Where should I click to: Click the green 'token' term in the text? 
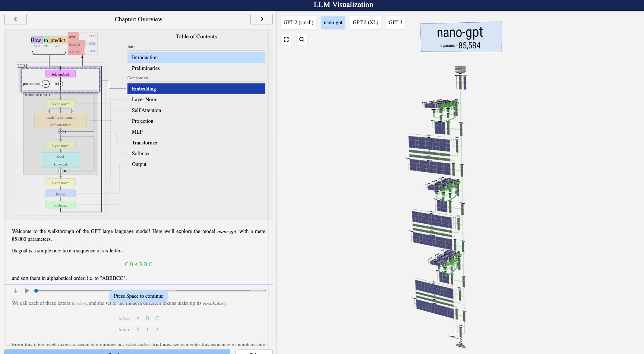tap(80, 303)
